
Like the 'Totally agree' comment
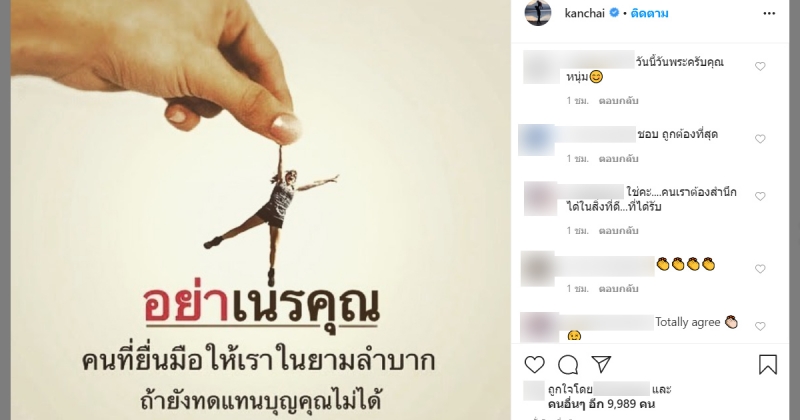tap(760, 326)
